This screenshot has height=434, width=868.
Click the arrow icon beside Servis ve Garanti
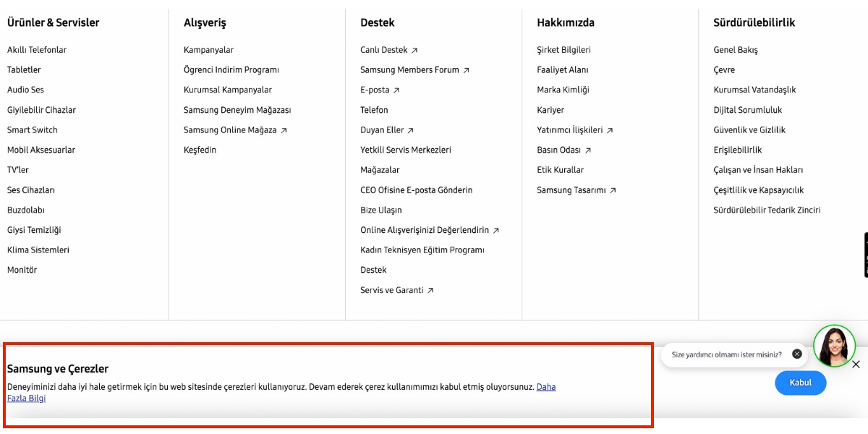430,291
